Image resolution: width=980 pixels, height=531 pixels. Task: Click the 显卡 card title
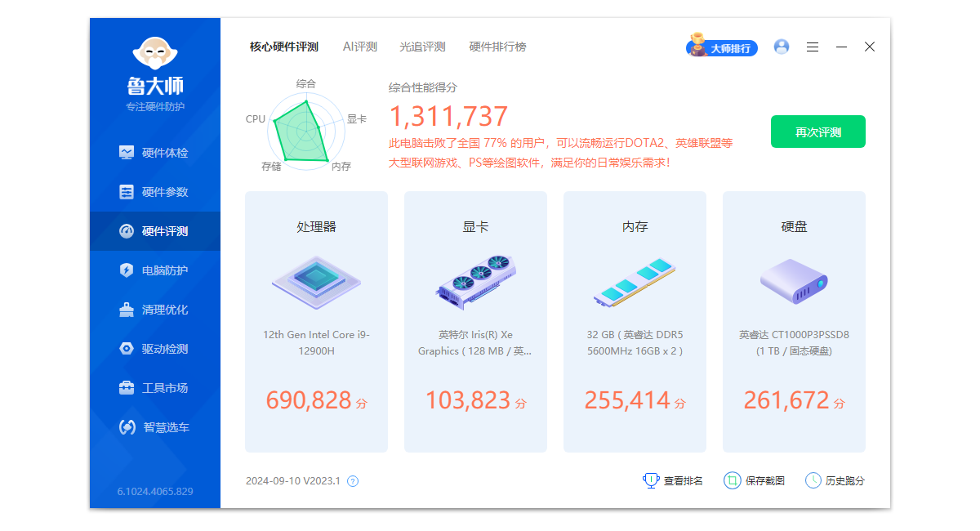[x=475, y=227]
